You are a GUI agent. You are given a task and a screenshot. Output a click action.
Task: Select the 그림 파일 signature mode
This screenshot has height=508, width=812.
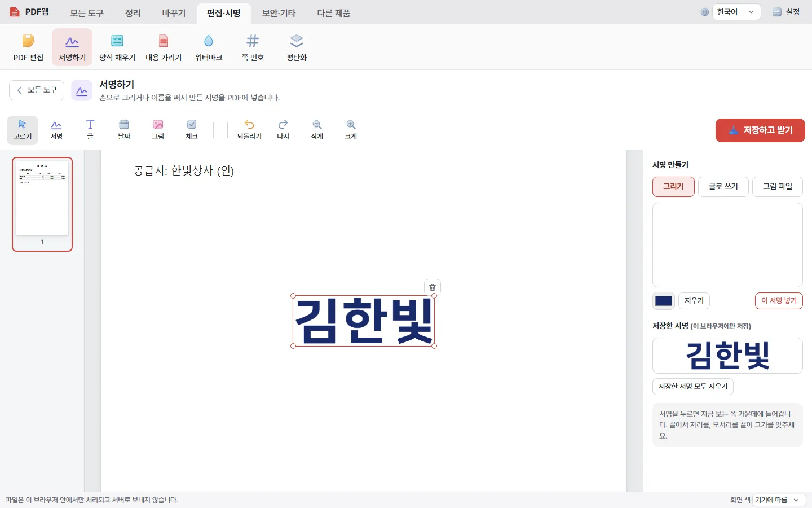778,187
